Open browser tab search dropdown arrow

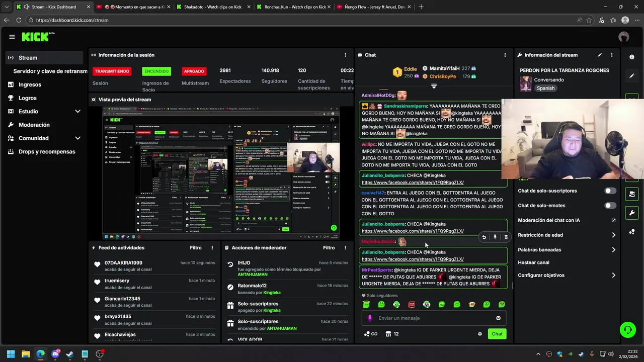[x=7, y=7]
